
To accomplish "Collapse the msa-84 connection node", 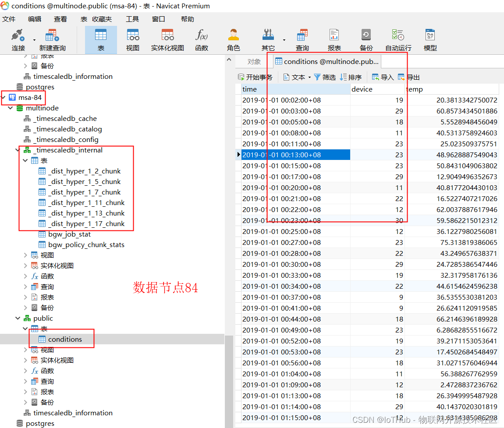I will pos(4,97).
